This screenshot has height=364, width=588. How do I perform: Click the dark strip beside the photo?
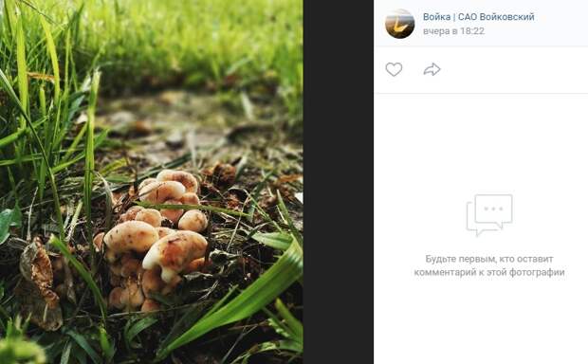(338, 182)
